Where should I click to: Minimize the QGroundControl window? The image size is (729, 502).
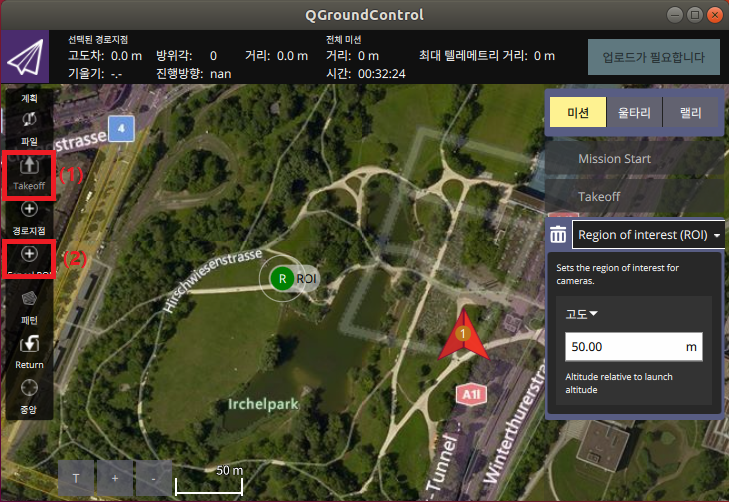click(675, 15)
